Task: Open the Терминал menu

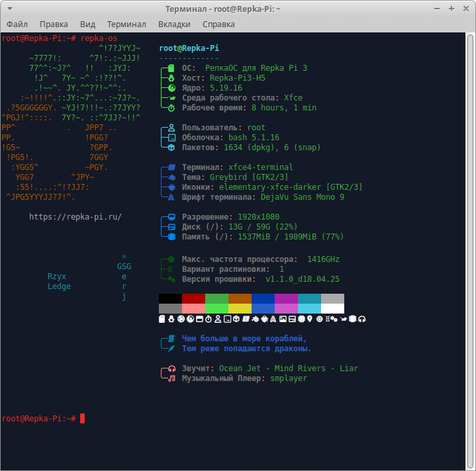Action: (126, 24)
